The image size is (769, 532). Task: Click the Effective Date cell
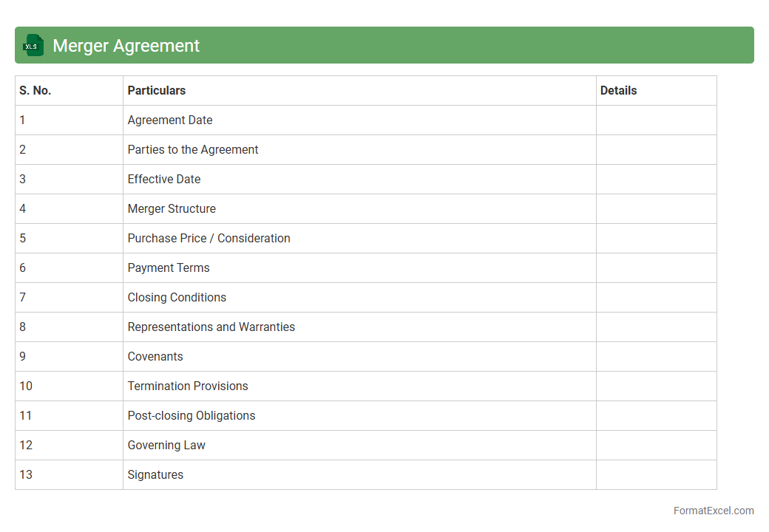164,179
